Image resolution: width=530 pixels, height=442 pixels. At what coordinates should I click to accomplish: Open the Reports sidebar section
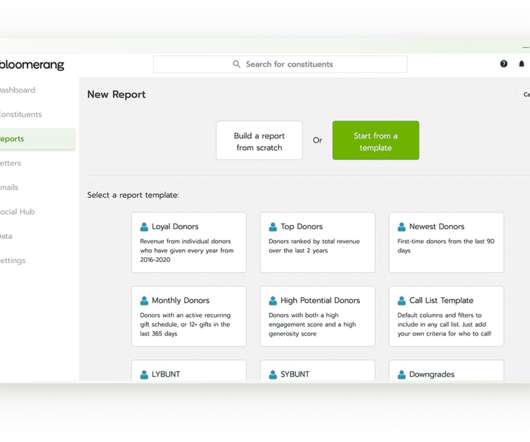coord(37,139)
